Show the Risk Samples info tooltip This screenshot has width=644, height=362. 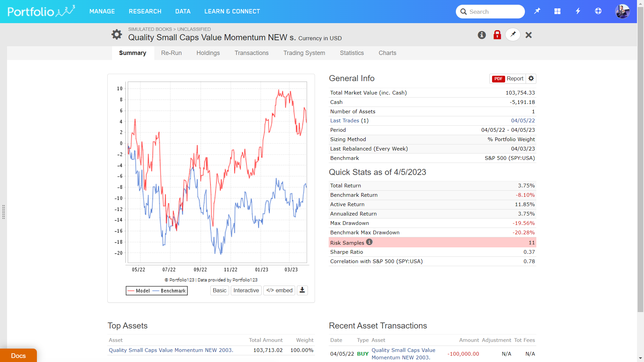click(x=369, y=242)
